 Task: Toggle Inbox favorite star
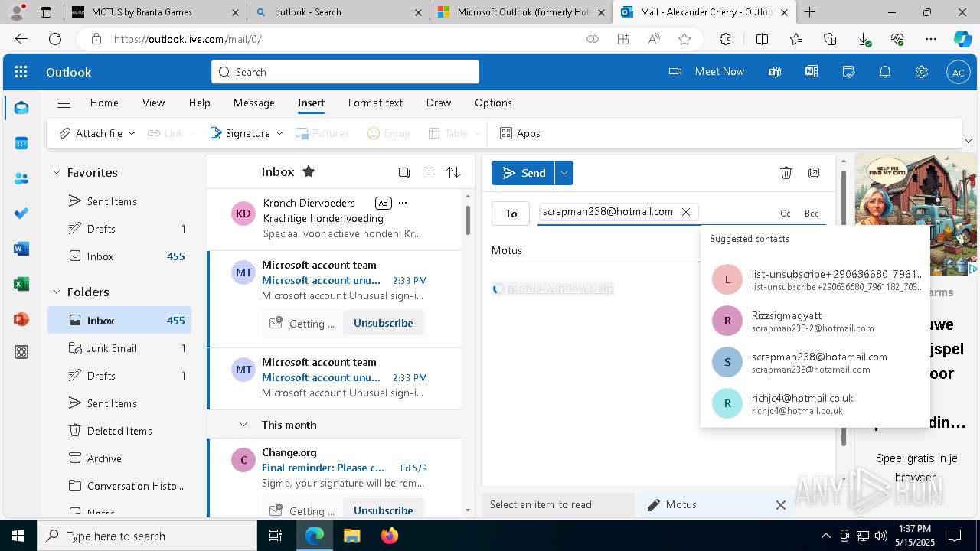309,171
